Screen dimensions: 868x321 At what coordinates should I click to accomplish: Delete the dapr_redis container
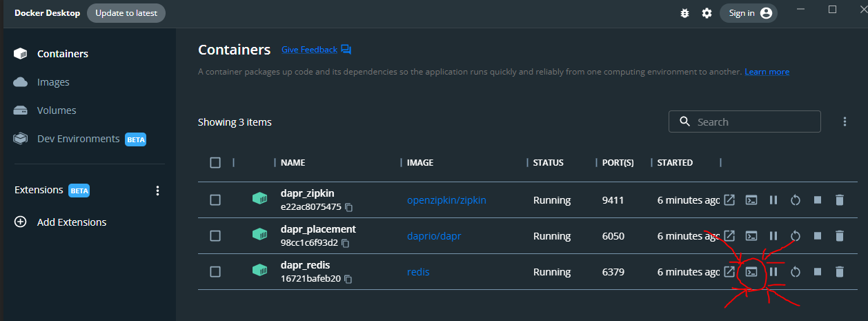tap(840, 272)
